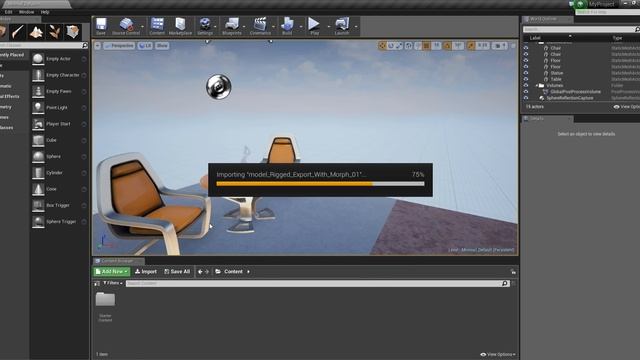Open the Starter Content folder thumbnail
The width and height of the screenshot is (640, 360).
point(105,300)
